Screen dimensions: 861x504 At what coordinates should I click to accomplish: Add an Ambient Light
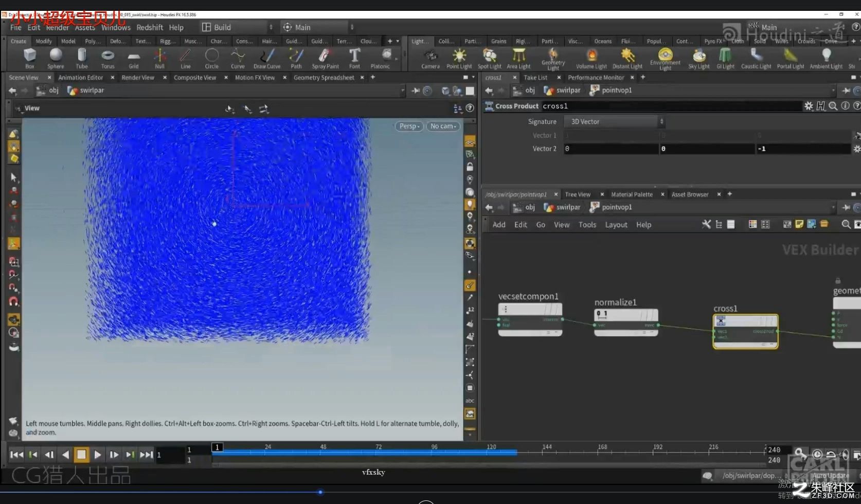pyautogui.click(x=826, y=58)
